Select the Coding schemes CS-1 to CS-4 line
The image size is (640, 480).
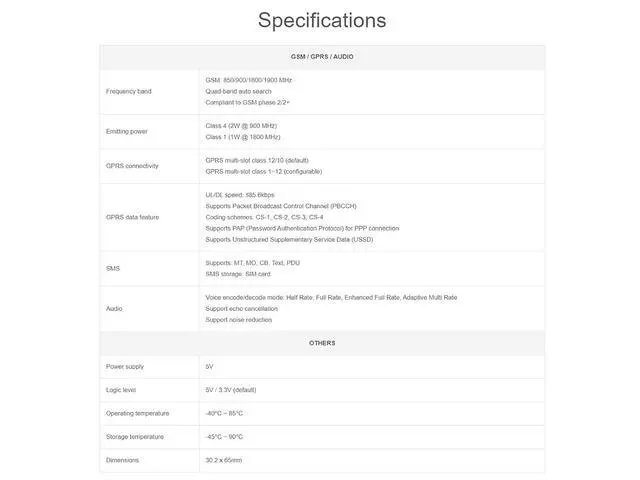tap(264, 217)
